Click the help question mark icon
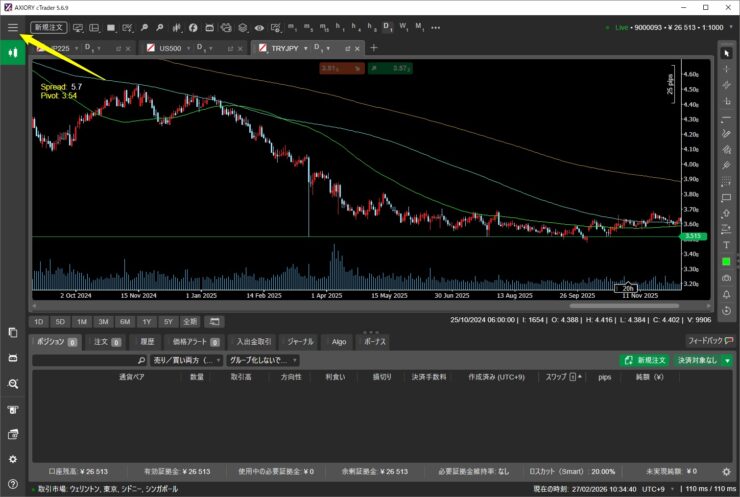The image size is (740, 497). click(13, 484)
